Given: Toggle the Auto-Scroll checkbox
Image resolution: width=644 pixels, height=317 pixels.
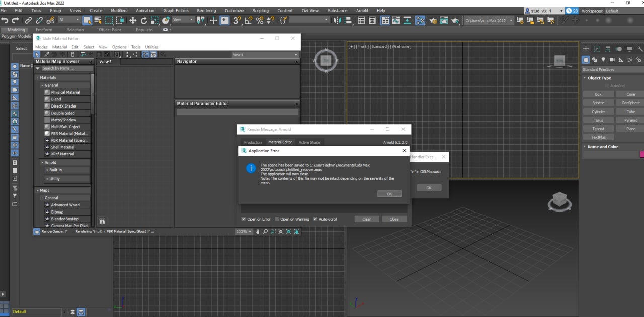Looking at the screenshot, I should tap(315, 219).
